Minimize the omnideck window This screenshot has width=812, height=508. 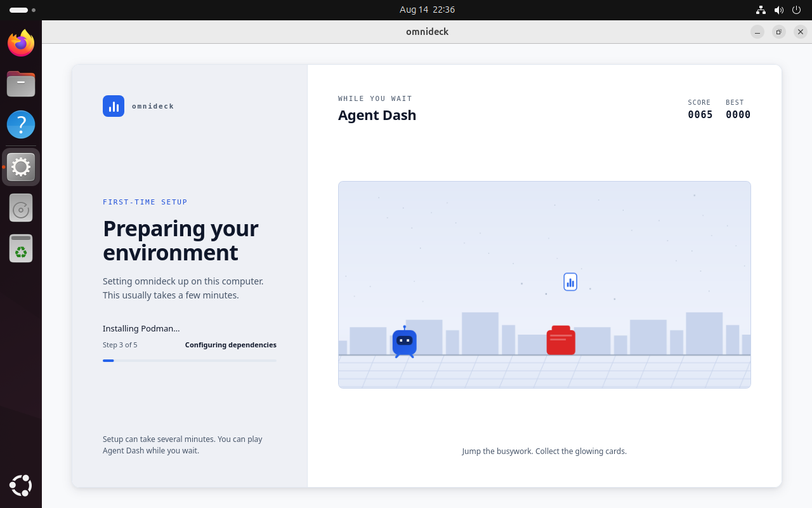757,32
